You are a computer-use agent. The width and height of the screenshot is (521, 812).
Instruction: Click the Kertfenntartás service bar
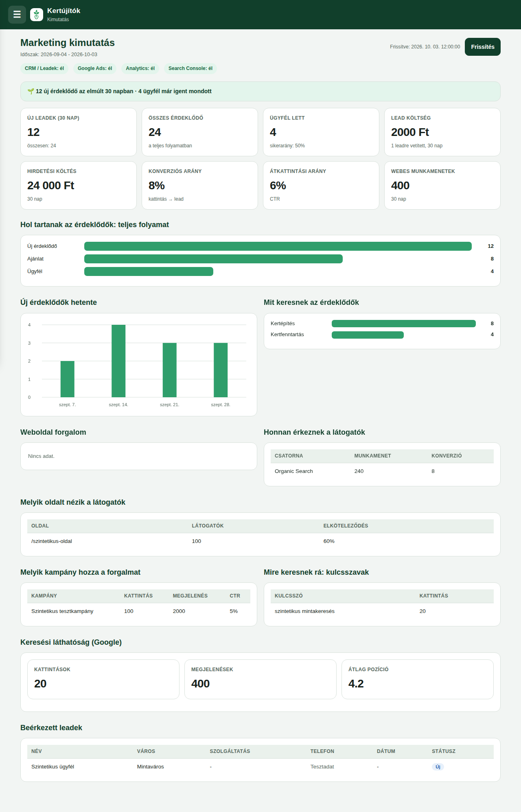pyautogui.click(x=368, y=335)
